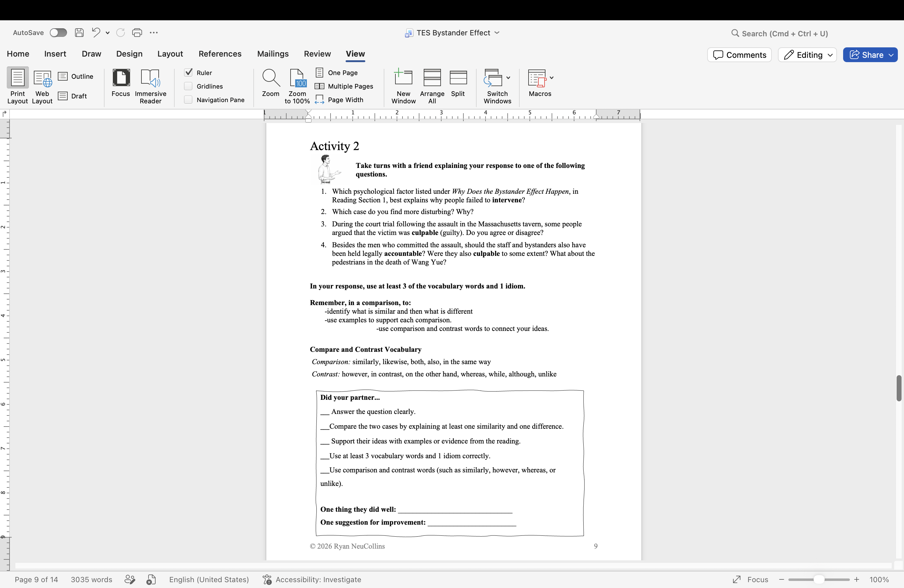Click the accessibility checker icon
The height and width of the screenshot is (588, 904).
[268, 580]
